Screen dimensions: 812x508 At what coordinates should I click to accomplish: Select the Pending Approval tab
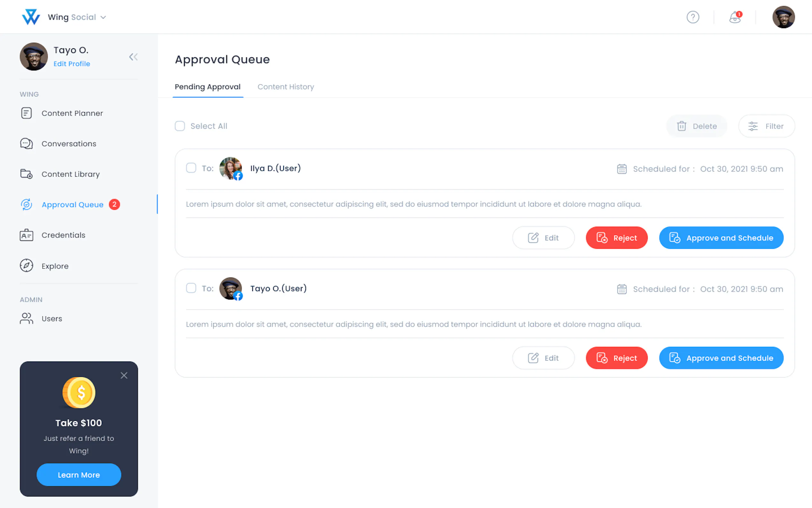coord(207,87)
